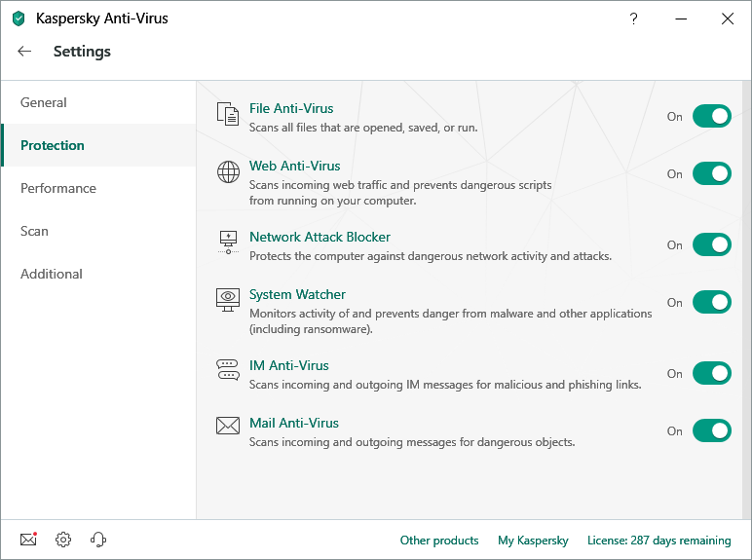Viewport: 752px width, 560px height.
Task: Open help with the question mark
Action: pyautogui.click(x=633, y=19)
